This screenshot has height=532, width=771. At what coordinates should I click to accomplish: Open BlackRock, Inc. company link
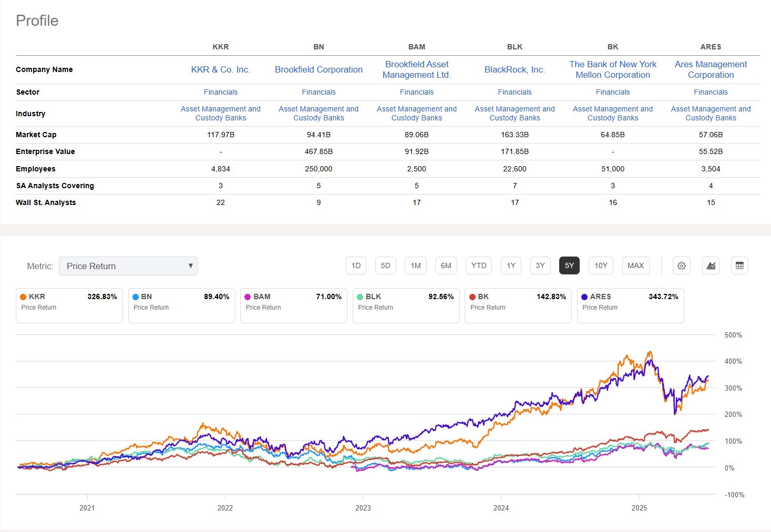point(515,69)
